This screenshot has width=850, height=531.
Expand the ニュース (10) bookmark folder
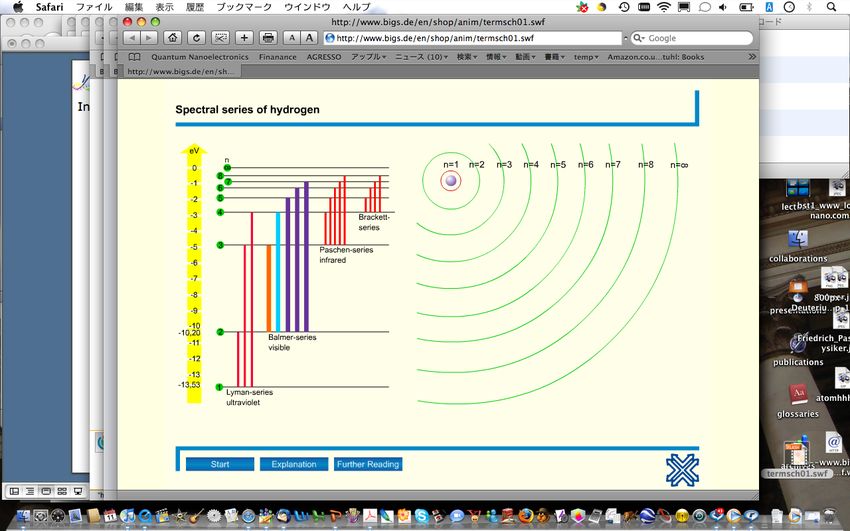421,57
